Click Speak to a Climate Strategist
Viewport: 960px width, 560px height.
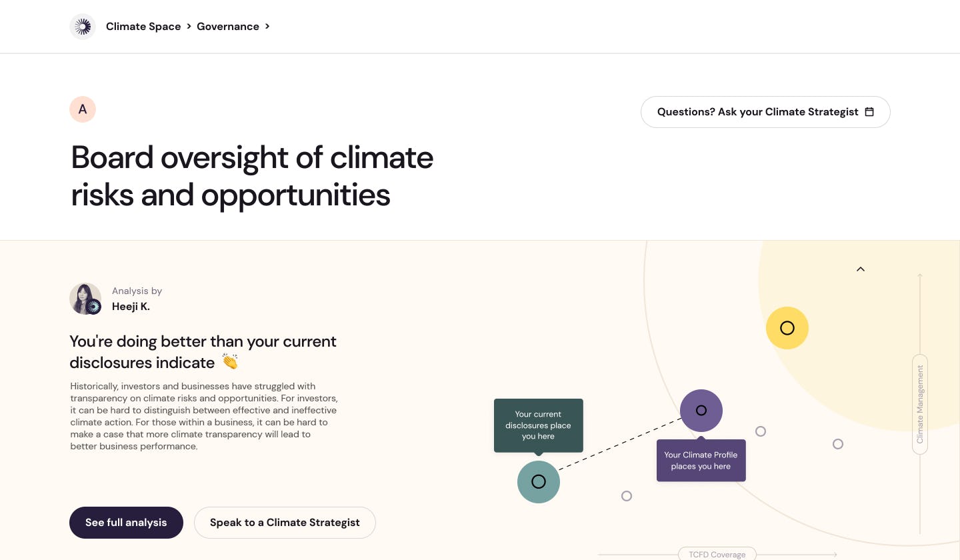(x=285, y=523)
